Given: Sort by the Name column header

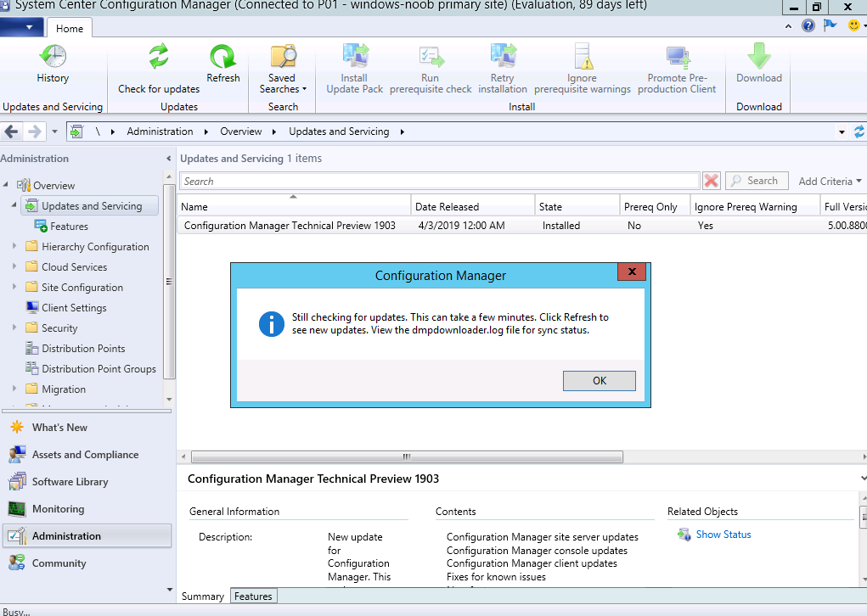Looking at the screenshot, I should click(294, 207).
